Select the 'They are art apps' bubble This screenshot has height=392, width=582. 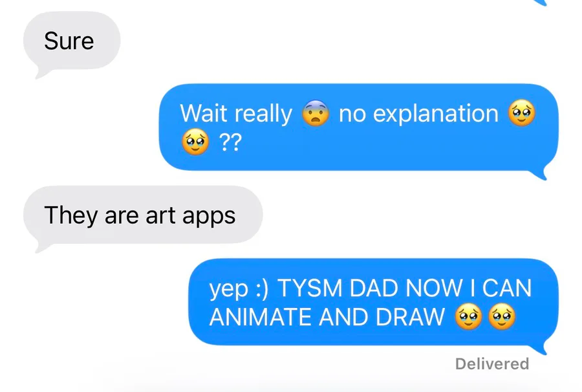coord(143,217)
